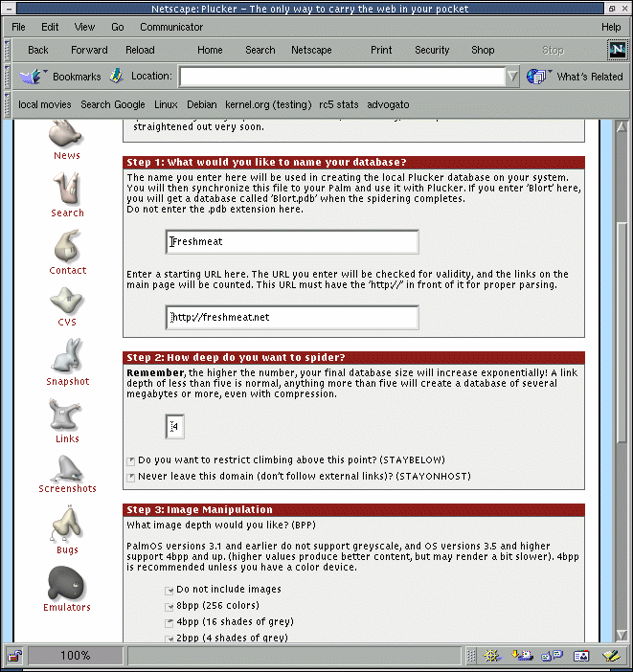The image size is (633, 672).
Task: Open the rc5 stats bookmark
Action: pyautogui.click(x=338, y=104)
